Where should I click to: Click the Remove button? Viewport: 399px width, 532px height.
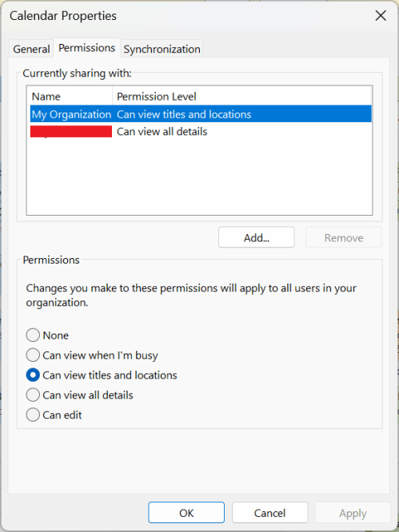point(344,237)
